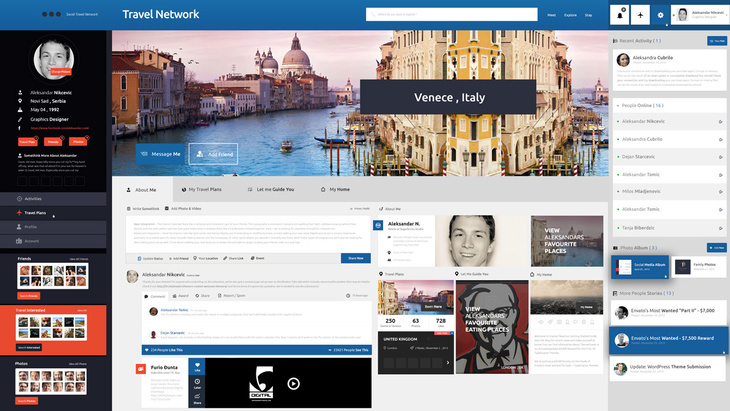Click the Message Me button

click(161, 154)
